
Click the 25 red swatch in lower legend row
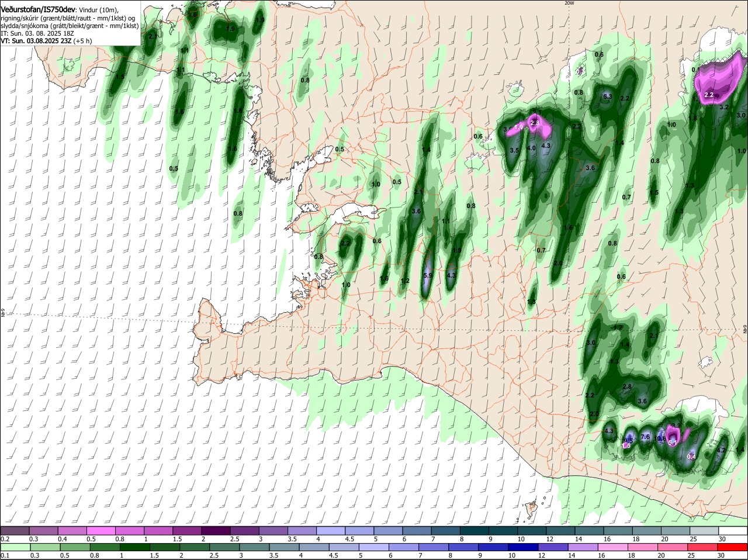click(702, 547)
